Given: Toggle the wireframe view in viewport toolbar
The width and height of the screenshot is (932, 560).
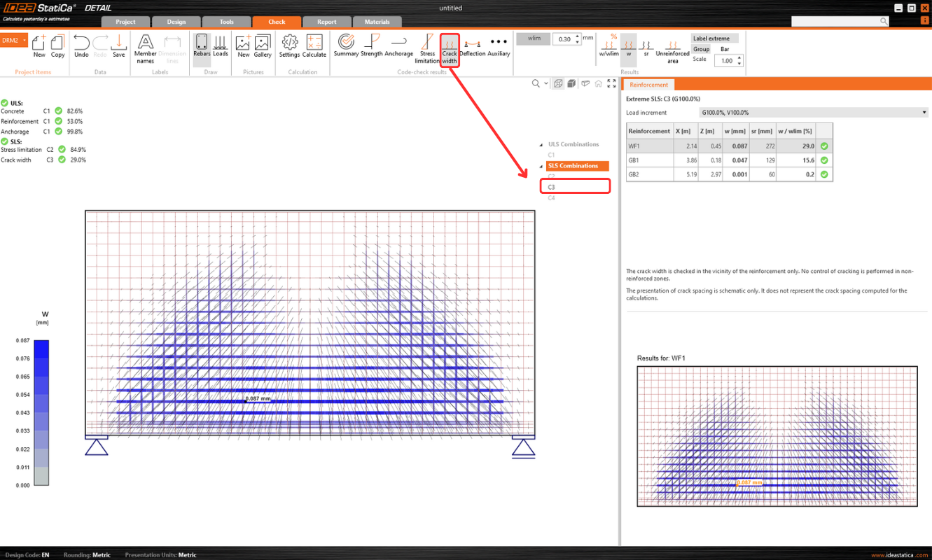Looking at the screenshot, I should click(558, 84).
